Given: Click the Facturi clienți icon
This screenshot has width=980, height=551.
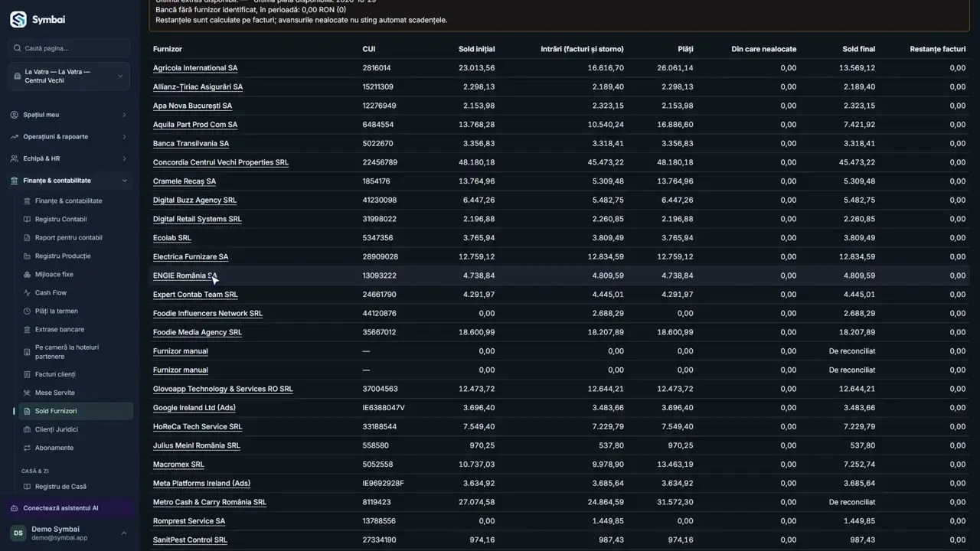Looking at the screenshot, I should point(28,374).
